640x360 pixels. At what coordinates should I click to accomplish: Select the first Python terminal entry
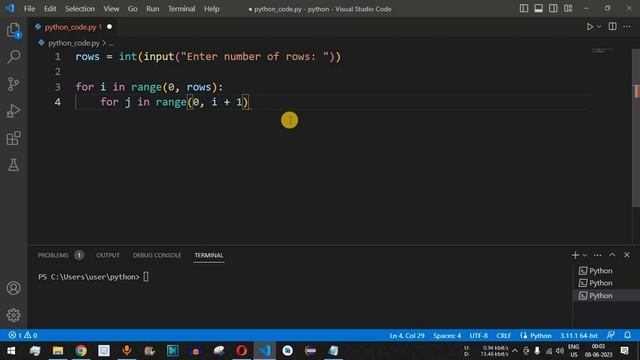point(607,271)
